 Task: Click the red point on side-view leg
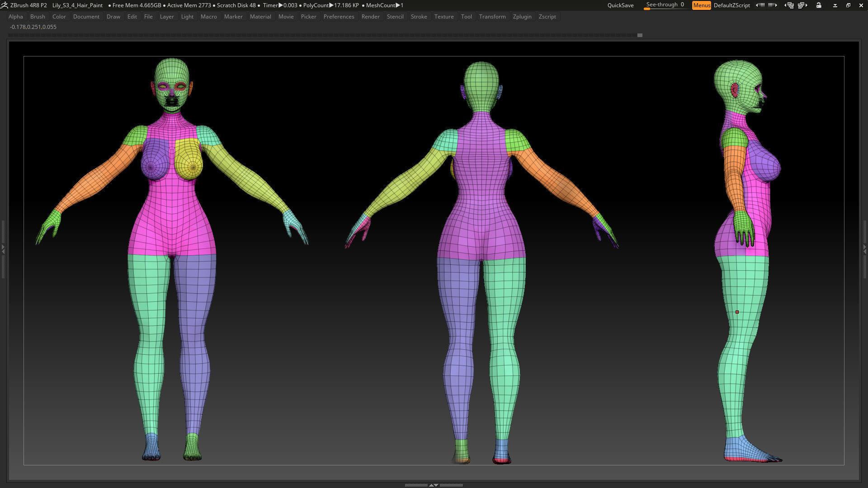[x=737, y=312]
